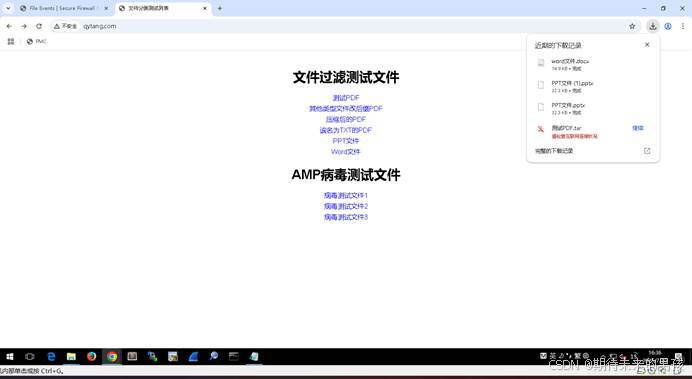Click the not-secure warning site info chip
This screenshot has width=692, height=379.
coord(65,26)
